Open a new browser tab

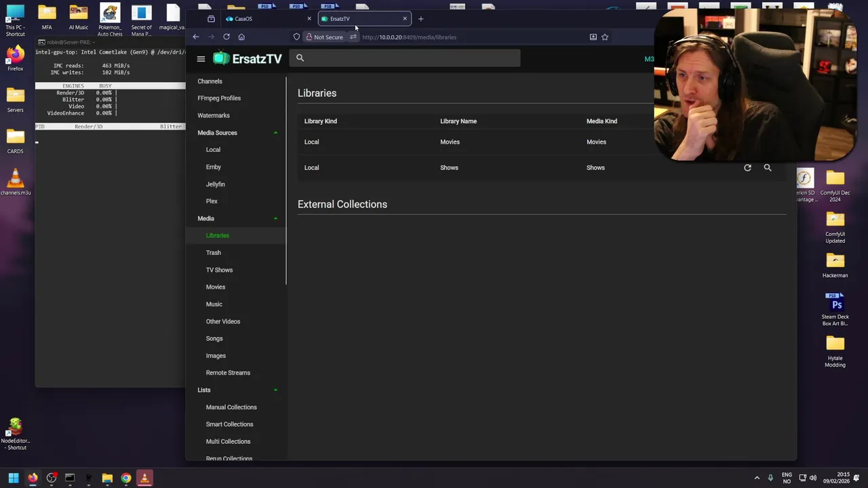pyautogui.click(x=420, y=19)
